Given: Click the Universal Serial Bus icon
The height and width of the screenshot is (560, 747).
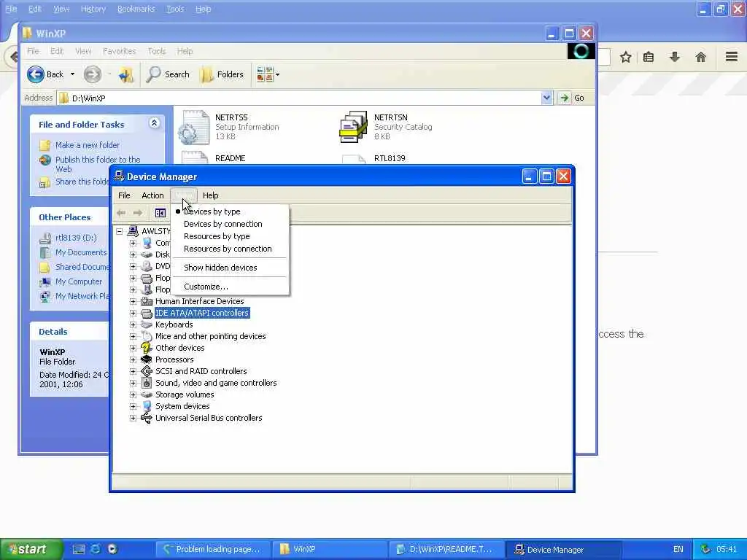Looking at the screenshot, I should click(147, 418).
